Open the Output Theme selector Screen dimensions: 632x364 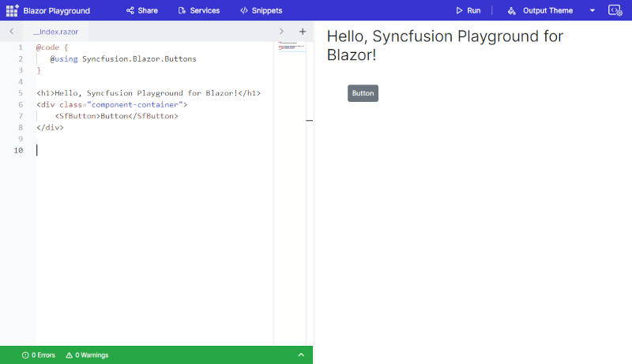pos(540,10)
